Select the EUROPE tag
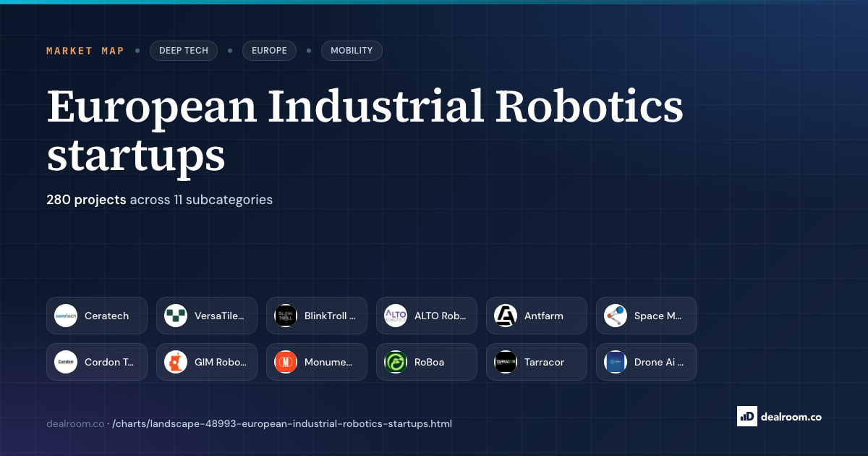This screenshot has height=456, width=868. (269, 51)
